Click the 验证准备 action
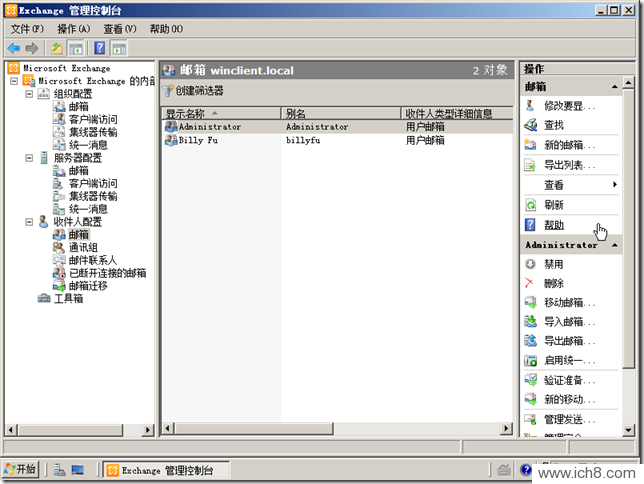The image size is (644, 484). click(x=570, y=380)
